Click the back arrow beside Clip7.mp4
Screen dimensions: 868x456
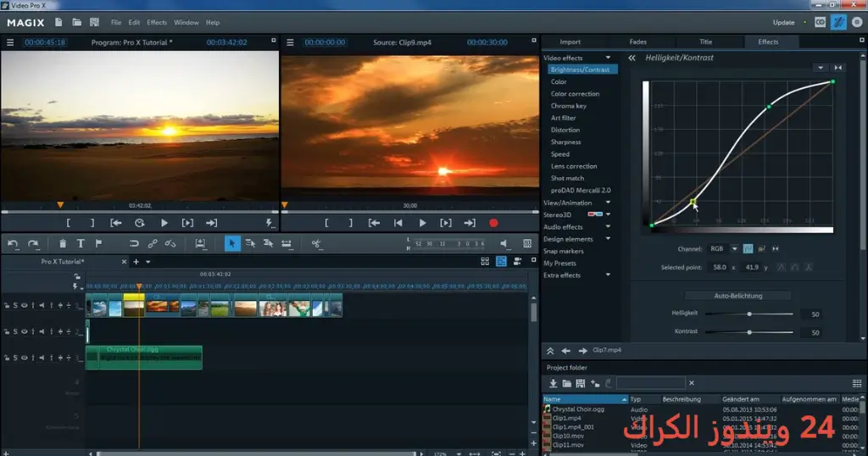pyautogui.click(x=565, y=350)
